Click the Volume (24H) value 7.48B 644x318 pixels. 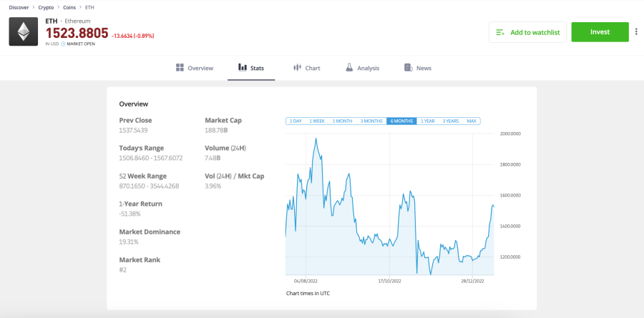(x=213, y=158)
